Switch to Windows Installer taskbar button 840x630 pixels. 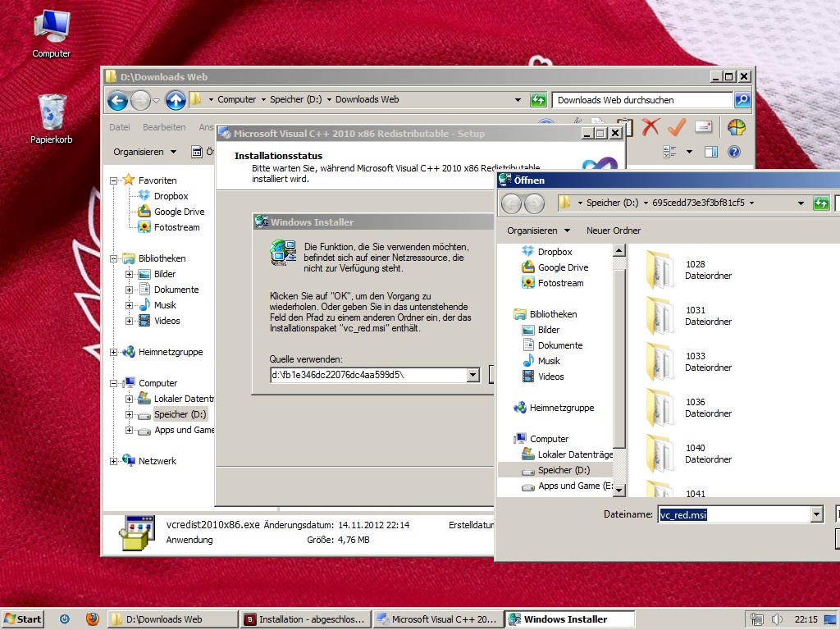click(x=570, y=619)
